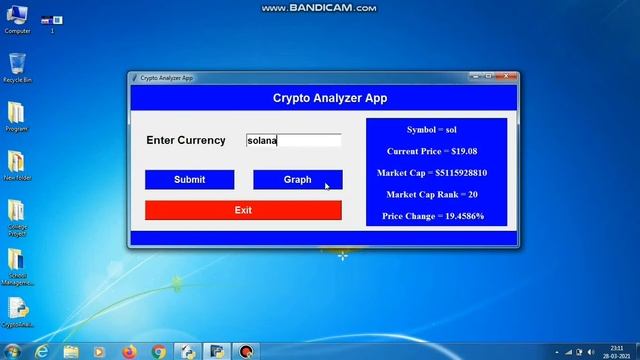The width and height of the screenshot is (640, 360).
Task: Open the Bandicam recorder taskbar icon
Action: [x=246, y=351]
